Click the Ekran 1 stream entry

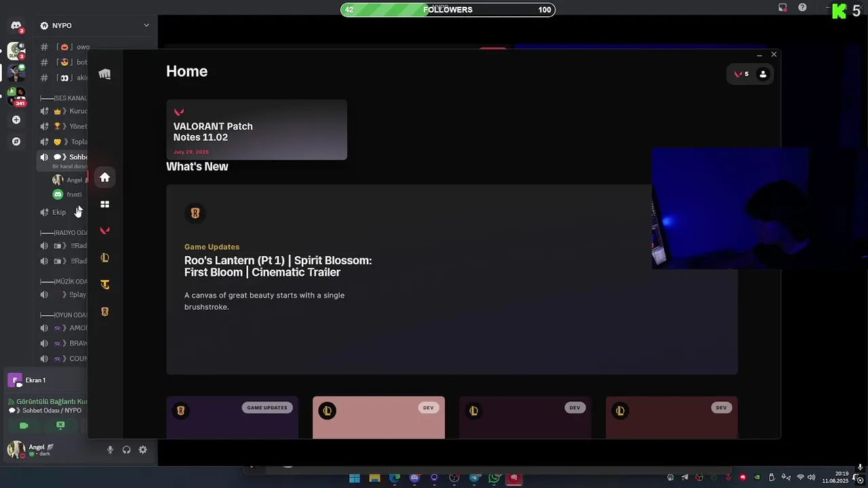(44, 380)
